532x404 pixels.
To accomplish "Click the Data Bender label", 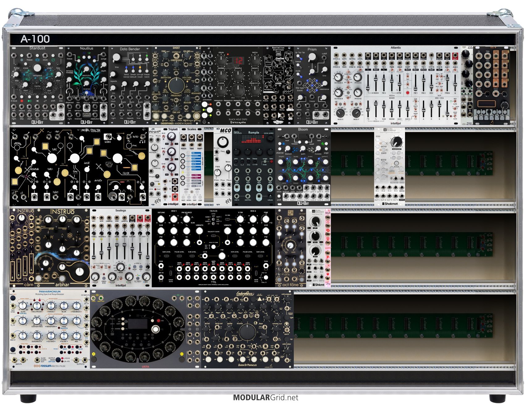I will 130,49.
